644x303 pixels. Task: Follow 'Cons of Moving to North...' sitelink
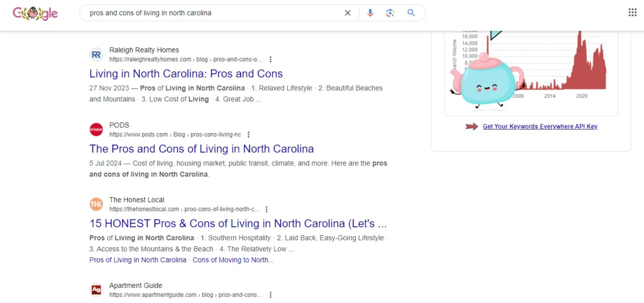pyautogui.click(x=233, y=260)
